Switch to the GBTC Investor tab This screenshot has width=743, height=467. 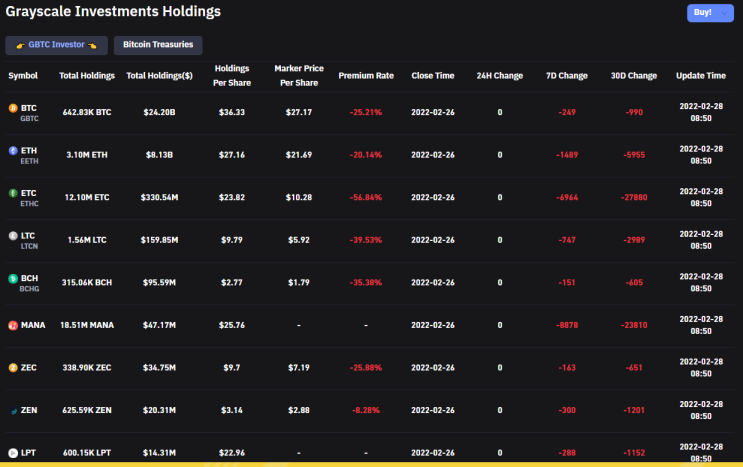[56, 45]
